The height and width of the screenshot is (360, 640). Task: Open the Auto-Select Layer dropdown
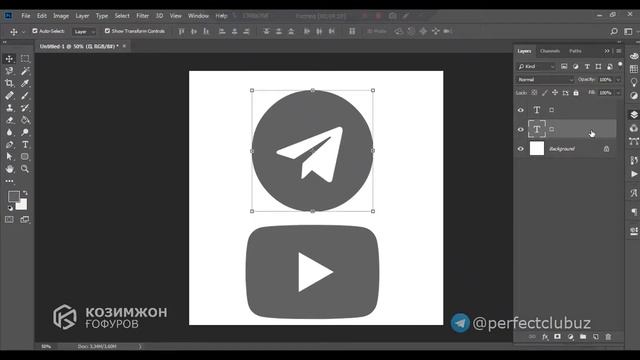pyautogui.click(x=84, y=31)
